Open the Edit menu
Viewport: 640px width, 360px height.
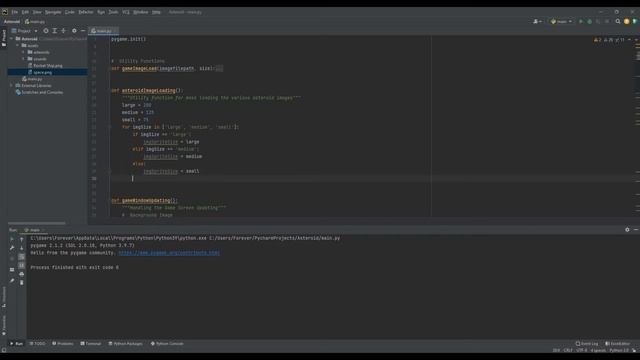[25, 12]
